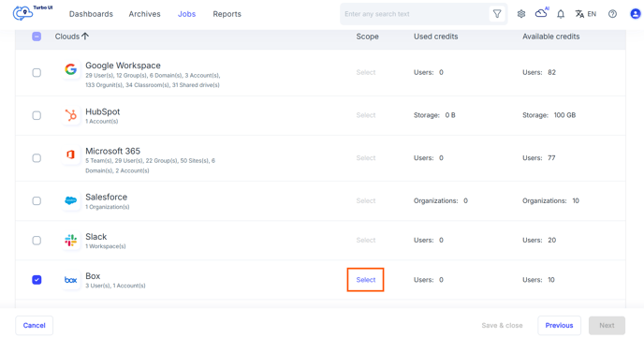Viewport: 644px width, 338px height.
Task: Open the help question mark icon
Action: 612,14
